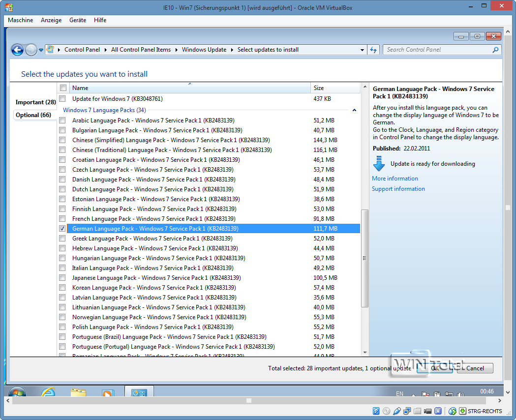Click the power plug tray icon
This screenshot has width=516, height=420.
(x=437, y=394)
